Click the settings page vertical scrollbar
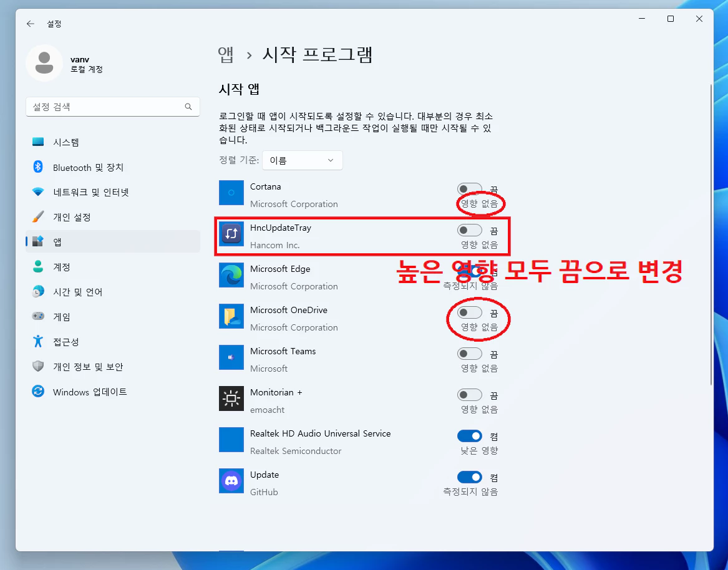 coord(711,234)
